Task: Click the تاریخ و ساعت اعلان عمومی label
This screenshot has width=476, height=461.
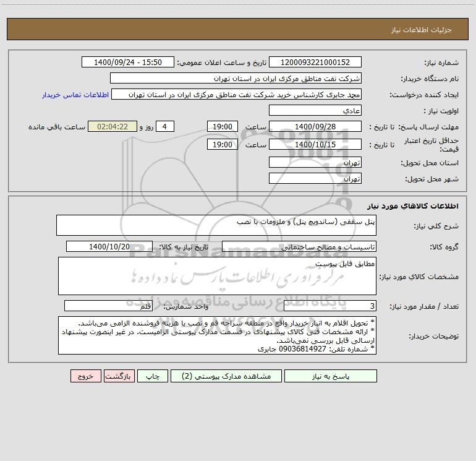Action: [x=222, y=62]
